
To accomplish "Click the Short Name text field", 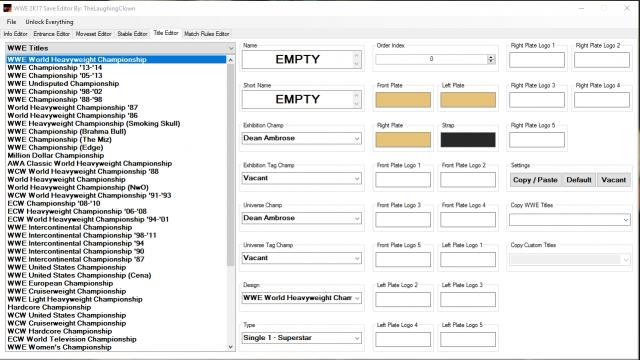I will coord(302,100).
